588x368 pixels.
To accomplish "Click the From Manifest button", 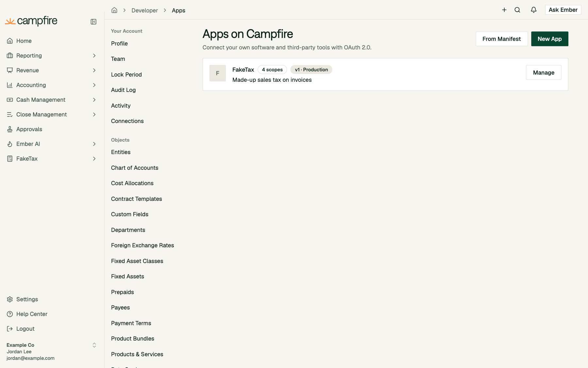I will [x=502, y=39].
